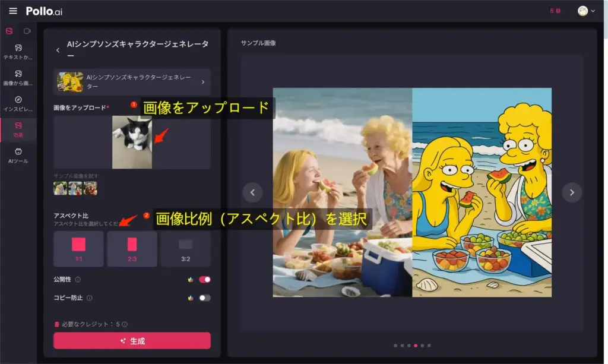The width and height of the screenshot is (608, 364).
Task: Open the AIツール sidebar item
Action: point(18,156)
